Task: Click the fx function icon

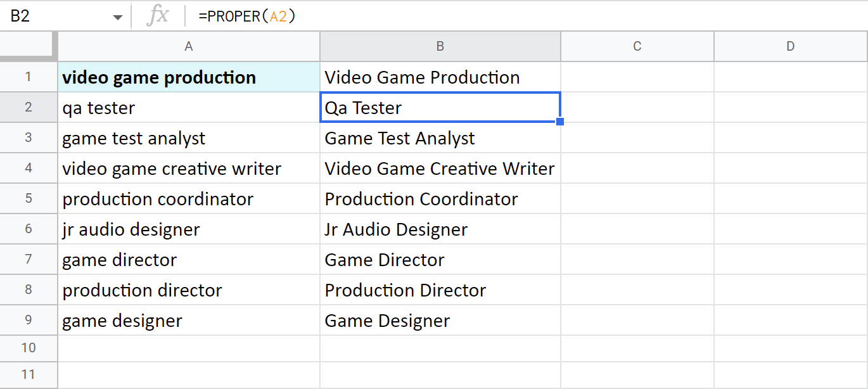Action: (x=157, y=16)
